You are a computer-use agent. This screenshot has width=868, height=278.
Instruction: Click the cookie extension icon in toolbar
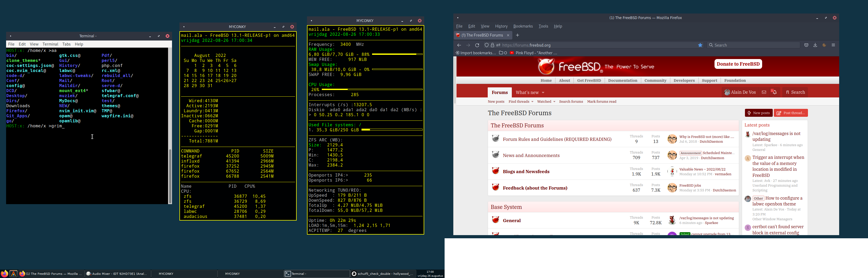[x=824, y=45]
